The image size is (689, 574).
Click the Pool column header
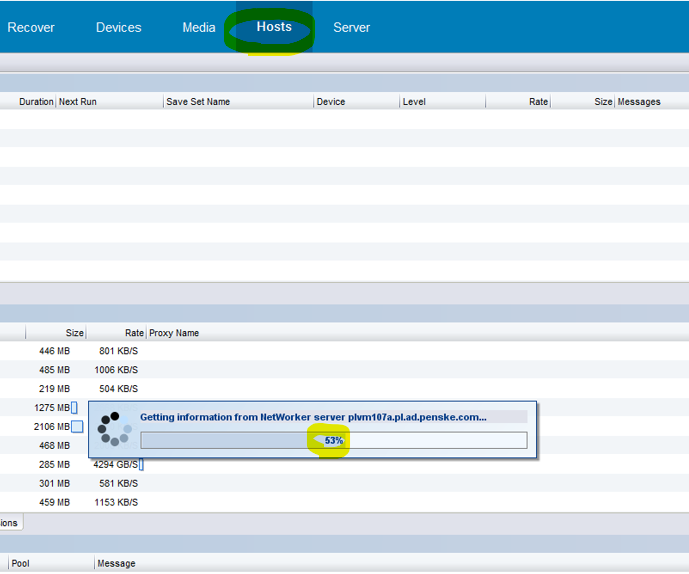pos(20,564)
